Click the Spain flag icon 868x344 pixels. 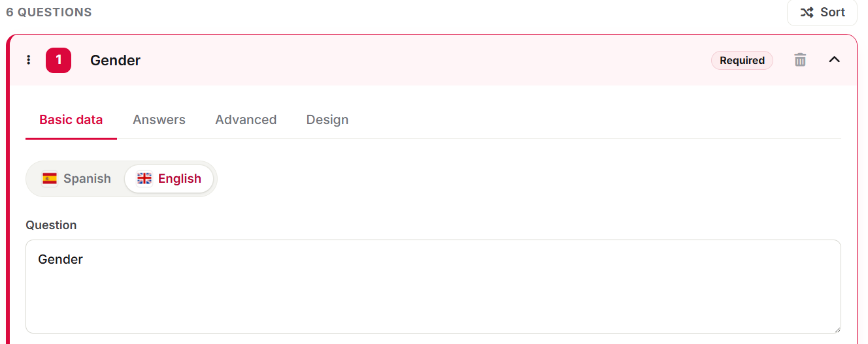coord(50,179)
